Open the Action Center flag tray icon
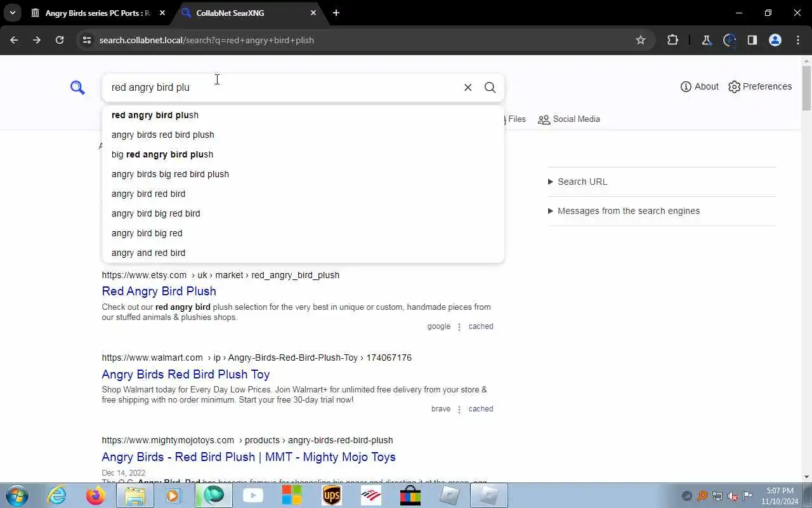812x508 pixels. click(x=748, y=496)
